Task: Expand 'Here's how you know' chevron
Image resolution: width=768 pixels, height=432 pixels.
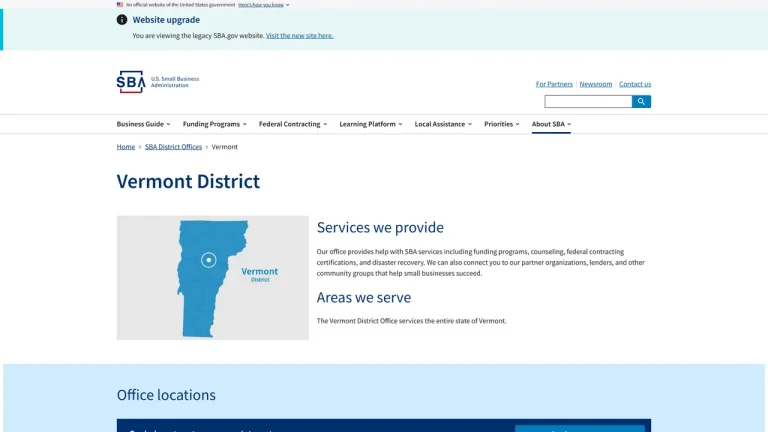Action: 288,5
